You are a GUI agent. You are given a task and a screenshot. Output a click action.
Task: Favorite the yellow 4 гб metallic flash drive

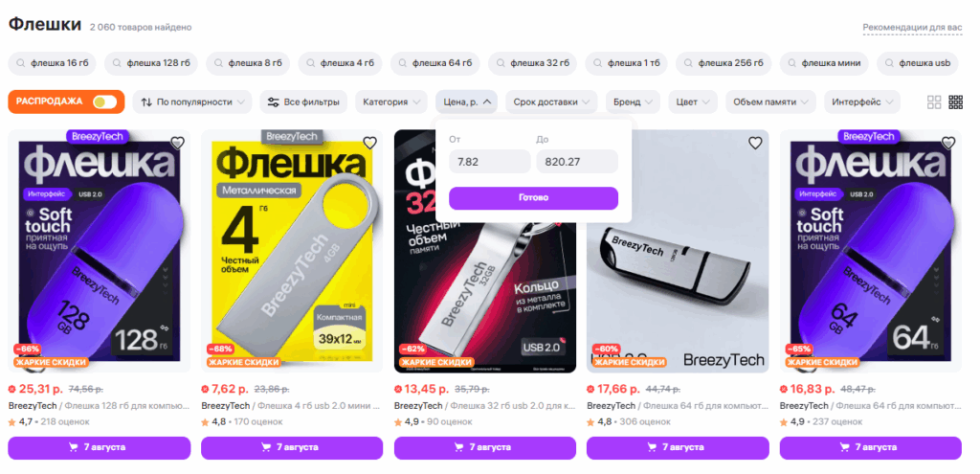pos(370,144)
